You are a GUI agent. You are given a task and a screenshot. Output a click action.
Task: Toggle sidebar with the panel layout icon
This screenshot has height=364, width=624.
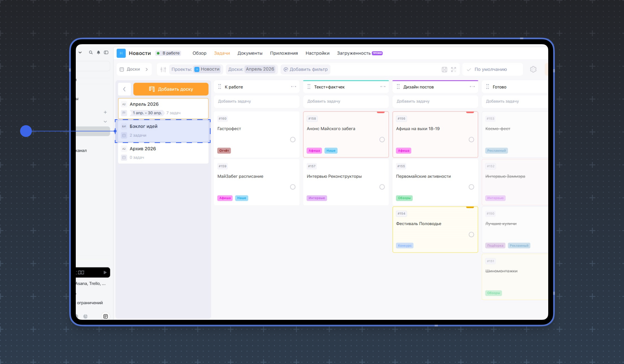click(x=106, y=53)
